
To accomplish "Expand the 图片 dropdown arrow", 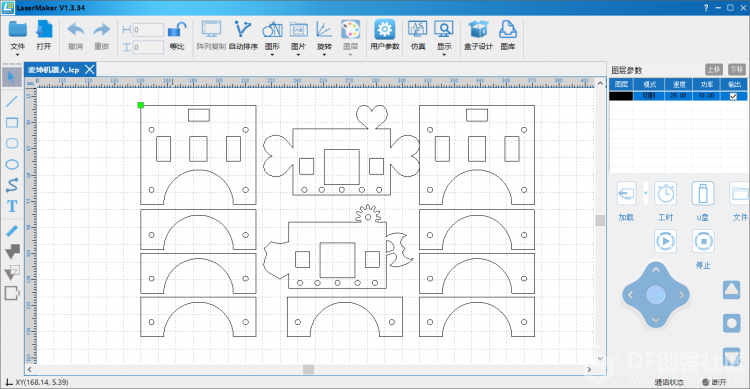I will click(298, 55).
